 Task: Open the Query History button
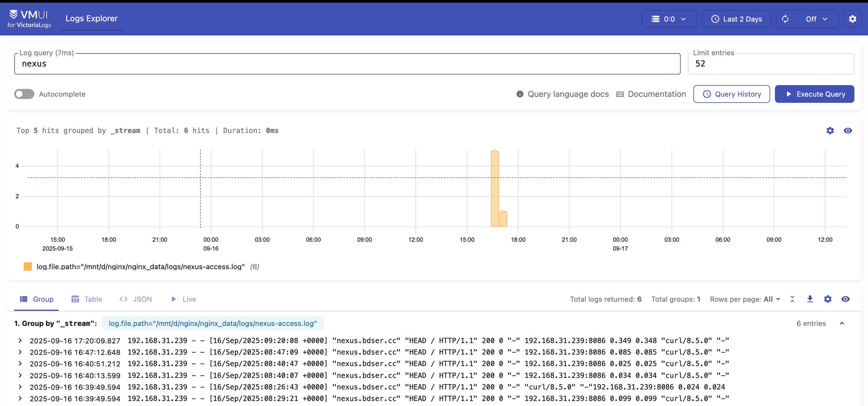[x=731, y=94]
